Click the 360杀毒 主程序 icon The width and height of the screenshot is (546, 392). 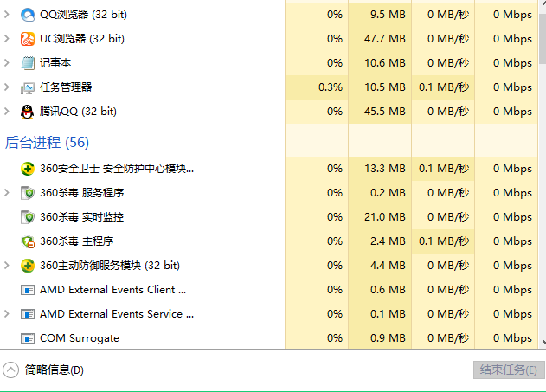(28, 241)
